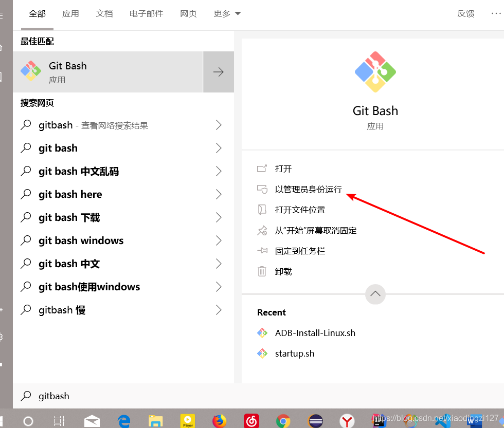This screenshot has width=504, height=428.
Task: Switch to the 电子邮件 tab
Action: (146, 13)
